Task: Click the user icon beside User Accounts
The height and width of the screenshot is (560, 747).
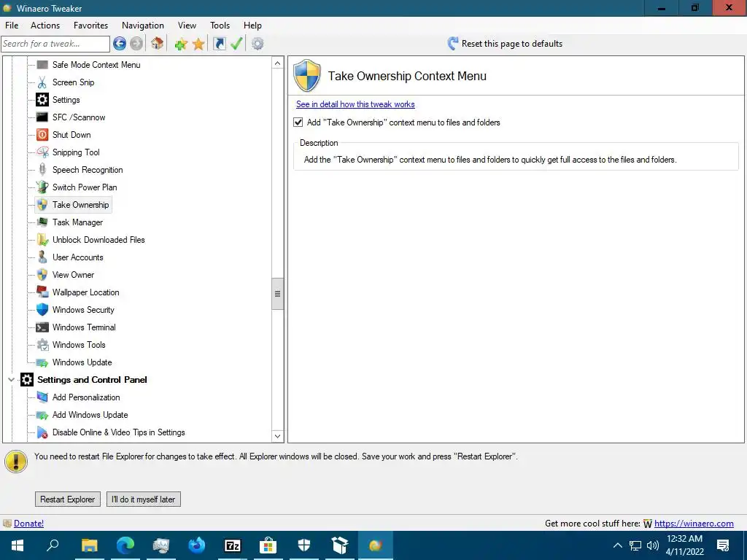Action: click(42, 257)
